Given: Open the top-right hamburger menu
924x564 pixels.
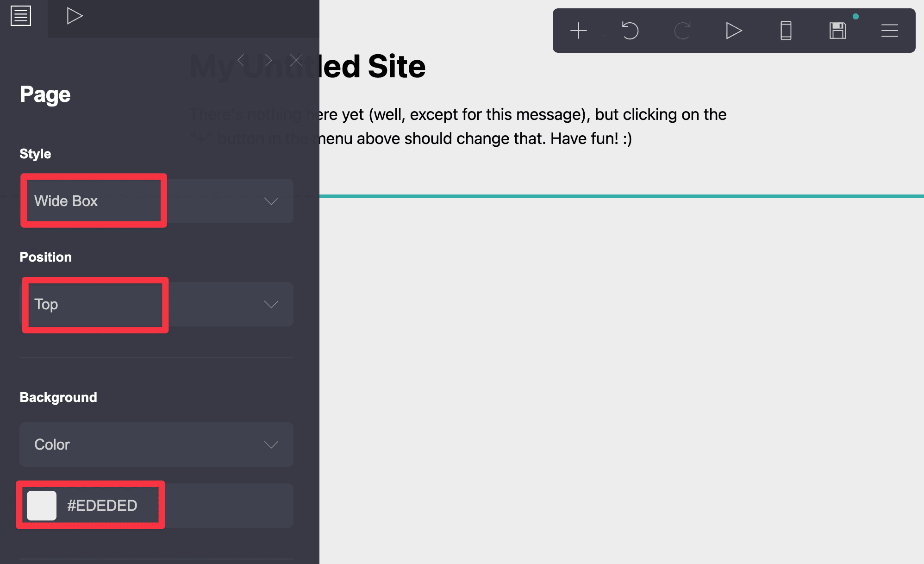Looking at the screenshot, I should (889, 31).
